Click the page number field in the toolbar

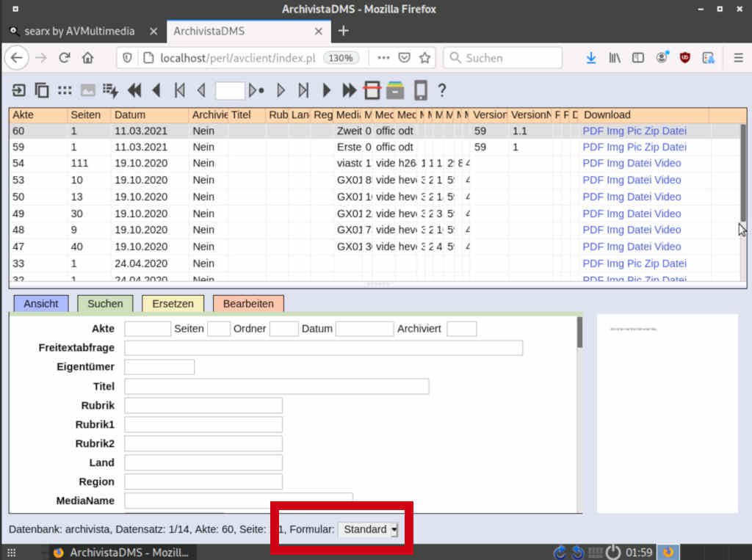230,90
